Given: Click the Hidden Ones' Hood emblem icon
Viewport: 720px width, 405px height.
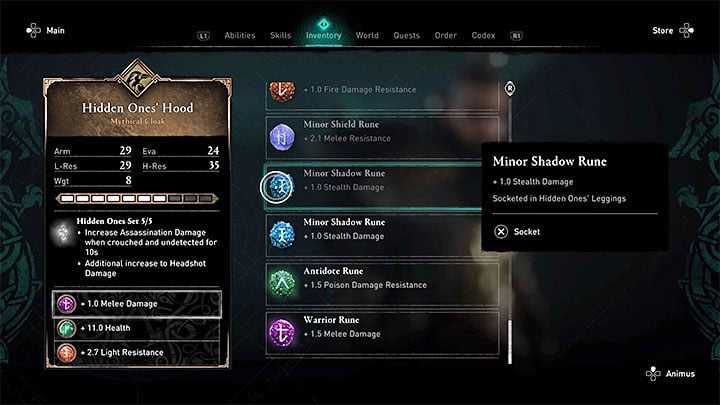Looking at the screenshot, I should pos(137,79).
